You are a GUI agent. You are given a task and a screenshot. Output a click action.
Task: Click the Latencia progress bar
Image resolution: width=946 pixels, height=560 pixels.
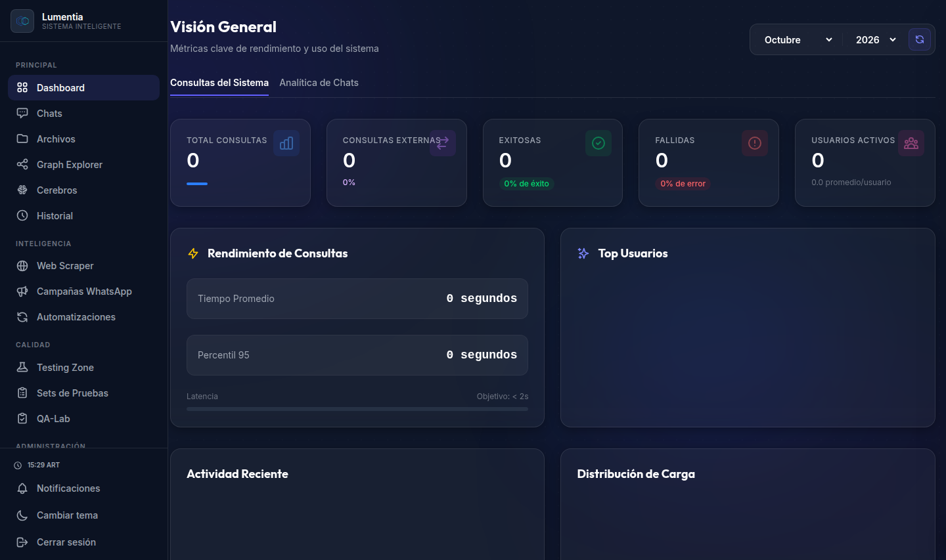[357, 409]
